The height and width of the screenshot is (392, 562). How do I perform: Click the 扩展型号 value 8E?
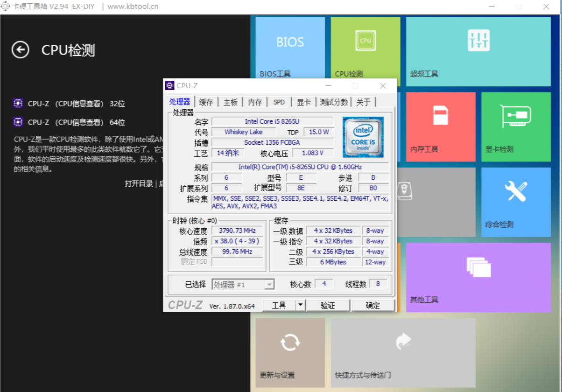(301, 188)
